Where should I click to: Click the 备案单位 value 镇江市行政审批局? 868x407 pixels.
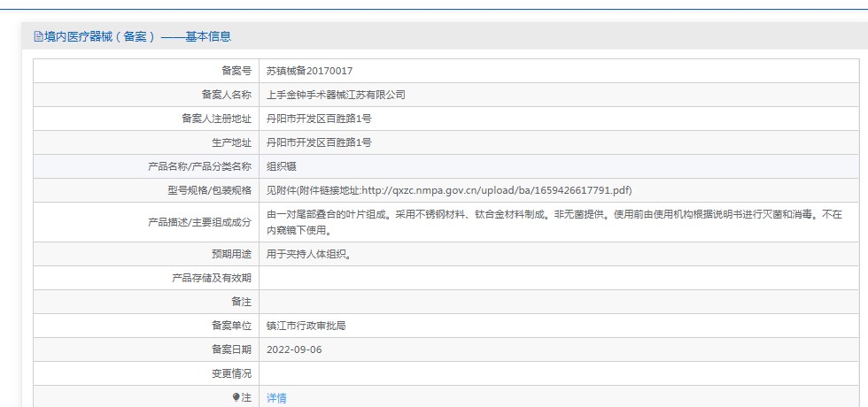[x=306, y=326]
